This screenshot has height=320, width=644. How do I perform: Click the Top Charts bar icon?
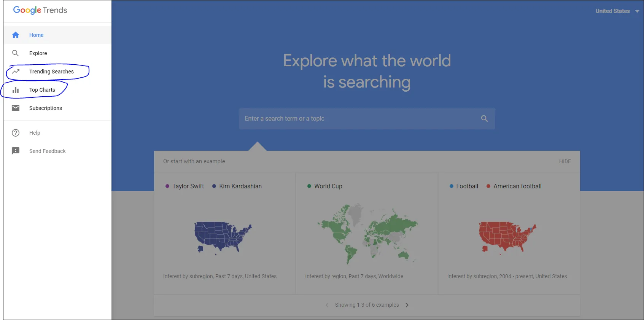pyautogui.click(x=16, y=90)
